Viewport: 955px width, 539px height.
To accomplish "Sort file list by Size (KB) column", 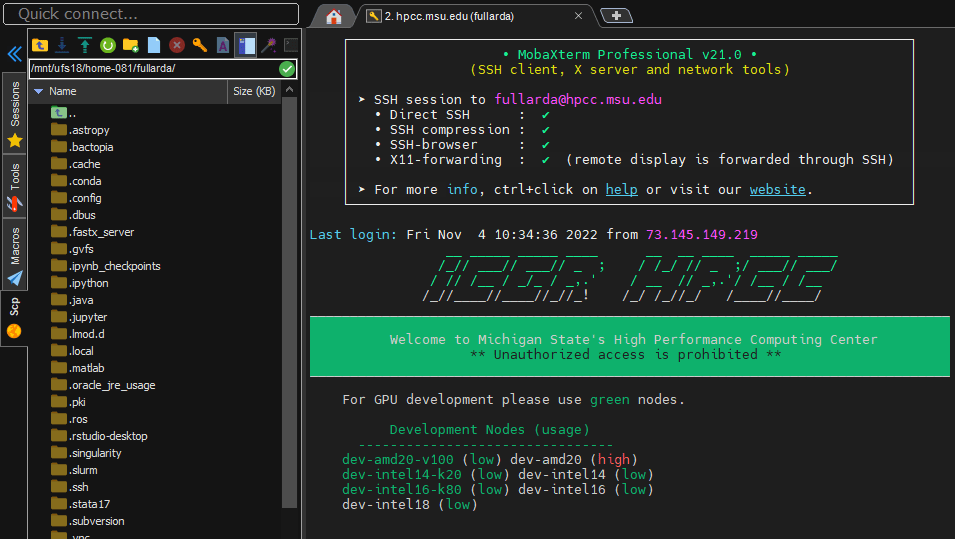I will pos(254,91).
